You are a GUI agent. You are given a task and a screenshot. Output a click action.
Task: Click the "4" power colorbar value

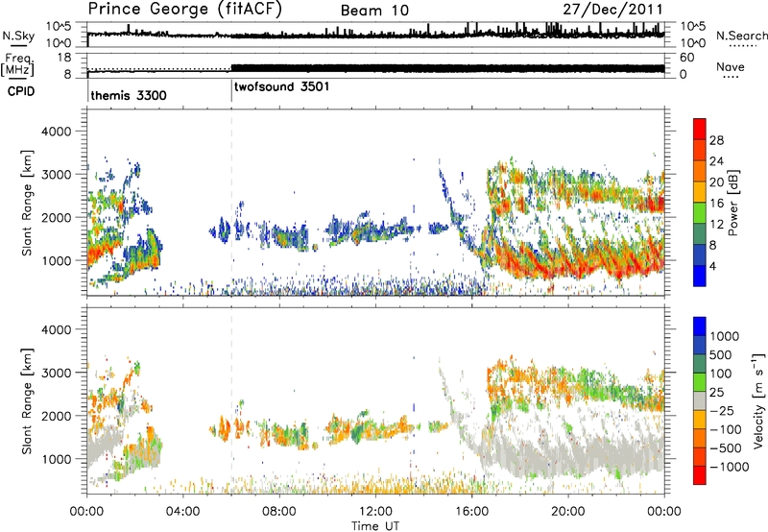pos(713,267)
